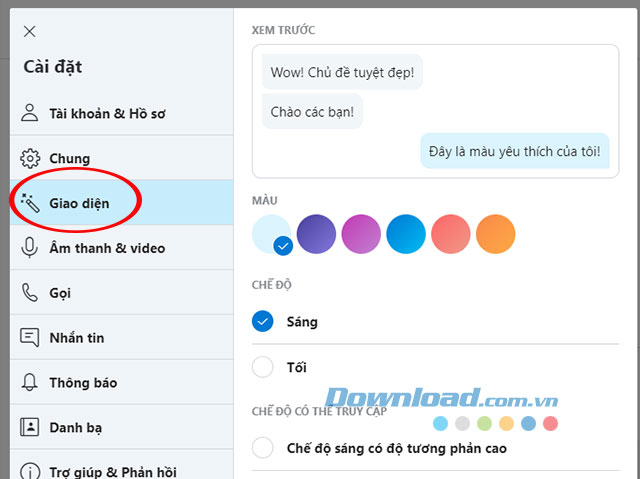
Task: Click the microphone icon for Âm thanh & video
Action: coord(29,248)
